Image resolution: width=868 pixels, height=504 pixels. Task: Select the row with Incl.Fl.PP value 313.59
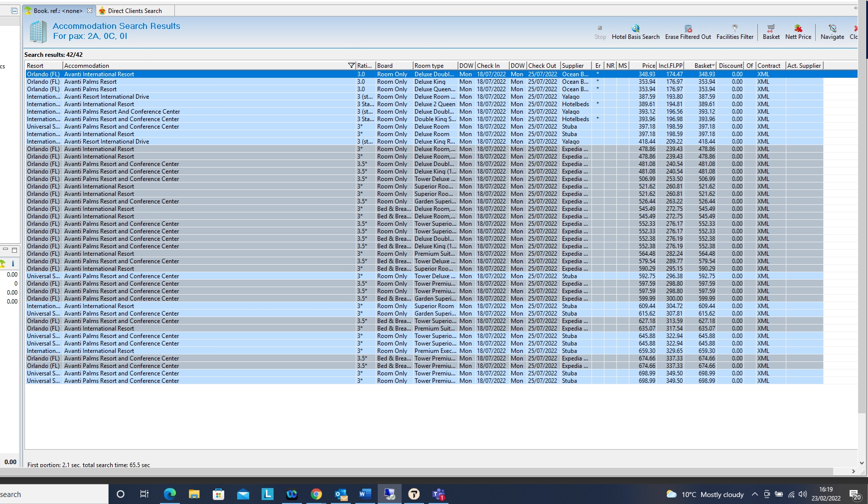(x=425, y=321)
